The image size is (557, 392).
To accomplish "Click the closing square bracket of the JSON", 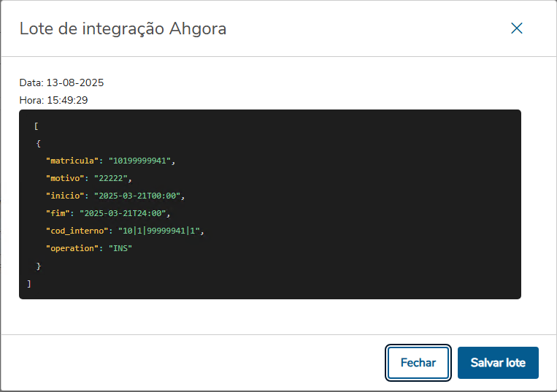I will (29, 284).
